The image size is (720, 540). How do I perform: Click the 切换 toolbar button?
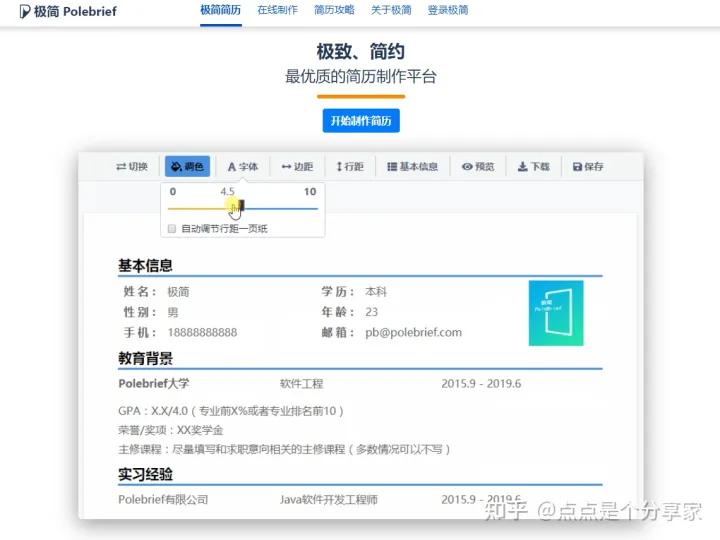(132, 166)
